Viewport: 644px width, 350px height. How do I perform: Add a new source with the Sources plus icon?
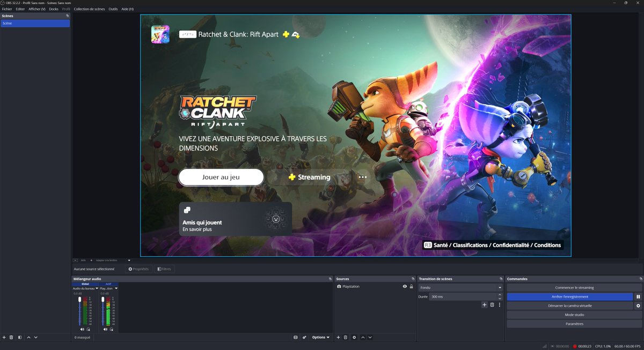(x=338, y=337)
